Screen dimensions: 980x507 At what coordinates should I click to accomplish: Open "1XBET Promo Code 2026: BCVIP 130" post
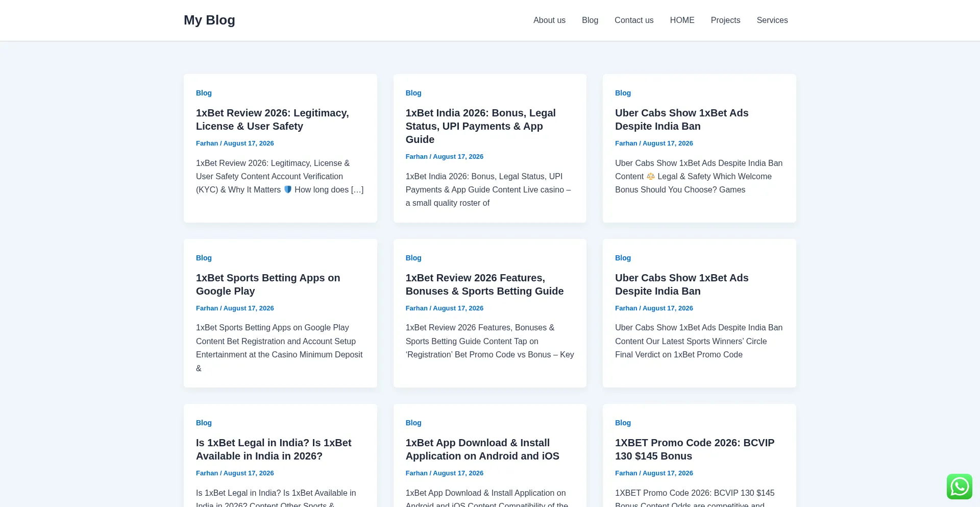695,449
